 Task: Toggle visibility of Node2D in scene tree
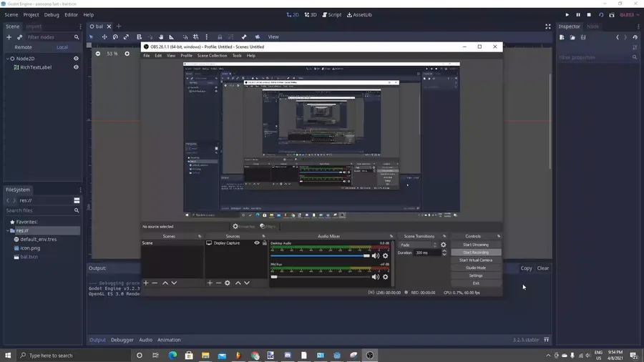coord(76,59)
